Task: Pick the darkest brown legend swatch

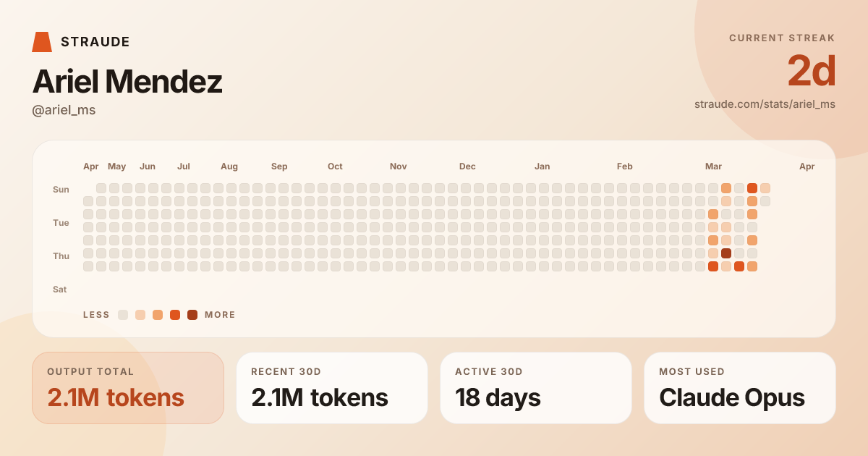Action: pyautogui.click(x=192, y=315)
